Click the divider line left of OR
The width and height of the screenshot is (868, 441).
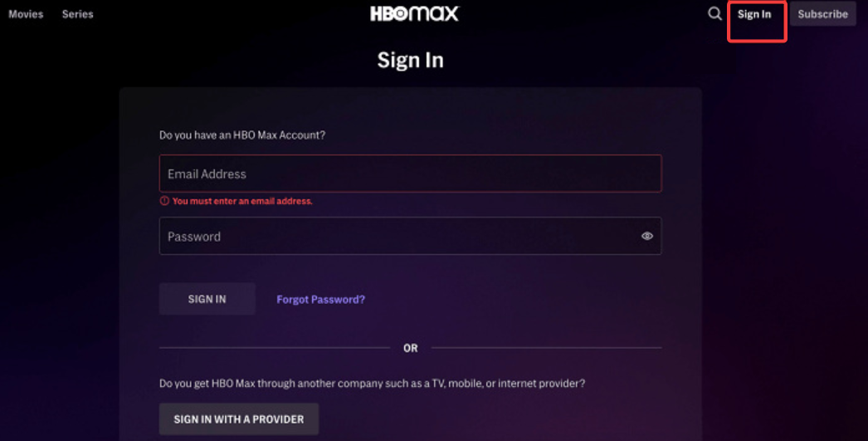(x=274, y=348)
